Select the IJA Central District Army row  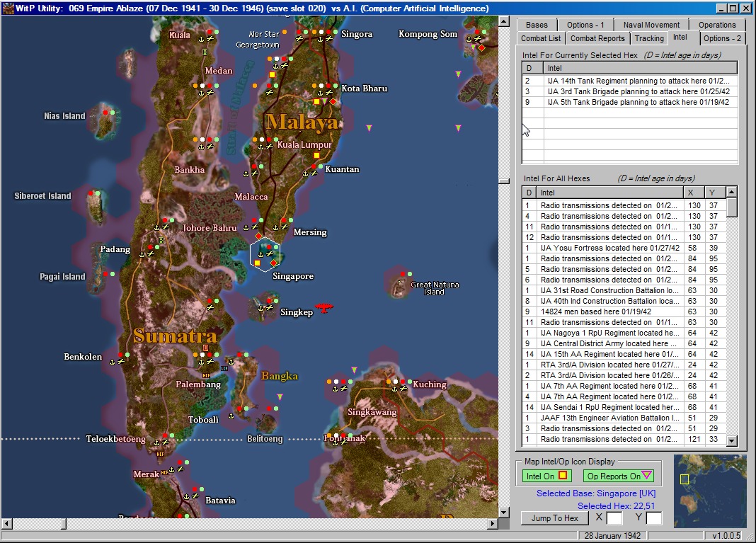point(624,343)
